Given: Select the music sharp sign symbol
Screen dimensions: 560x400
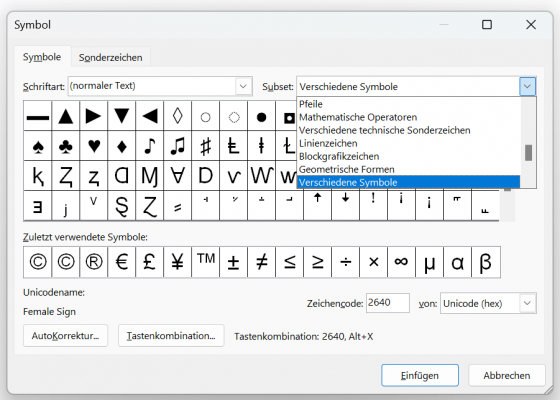Looking at the screenshot, I should (x=205, y=146).
